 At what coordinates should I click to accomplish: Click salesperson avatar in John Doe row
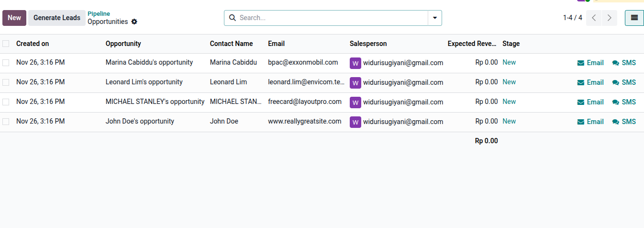[355, 122]
